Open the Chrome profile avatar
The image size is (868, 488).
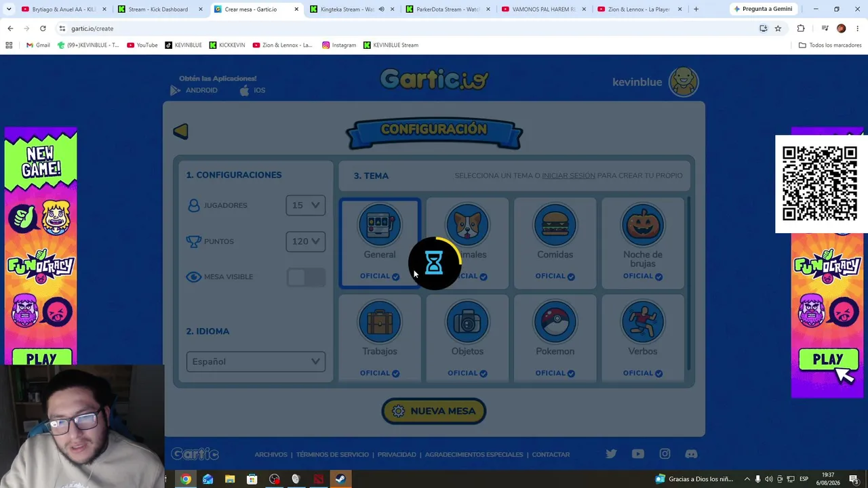841,28
